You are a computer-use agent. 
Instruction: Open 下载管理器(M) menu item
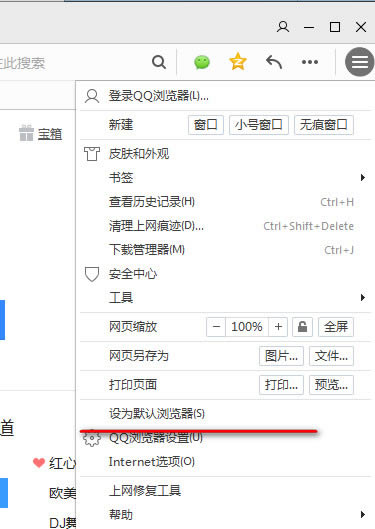click(225, 250)
